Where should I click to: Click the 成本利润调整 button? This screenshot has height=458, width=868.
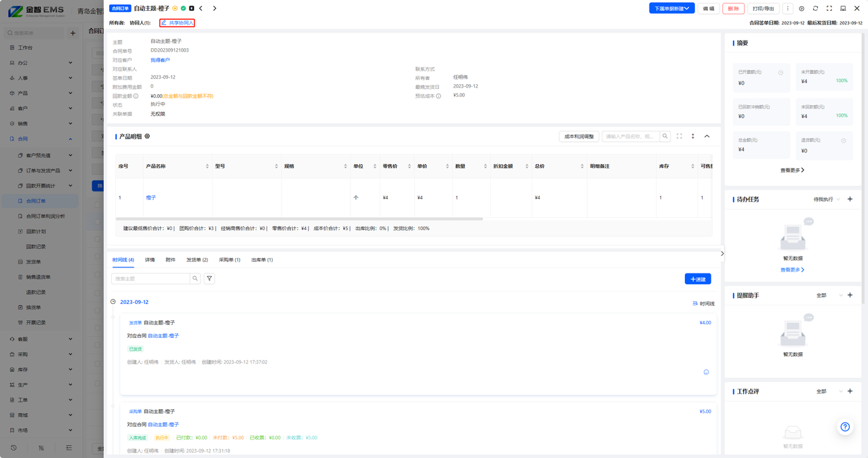(x=579, y=136)
